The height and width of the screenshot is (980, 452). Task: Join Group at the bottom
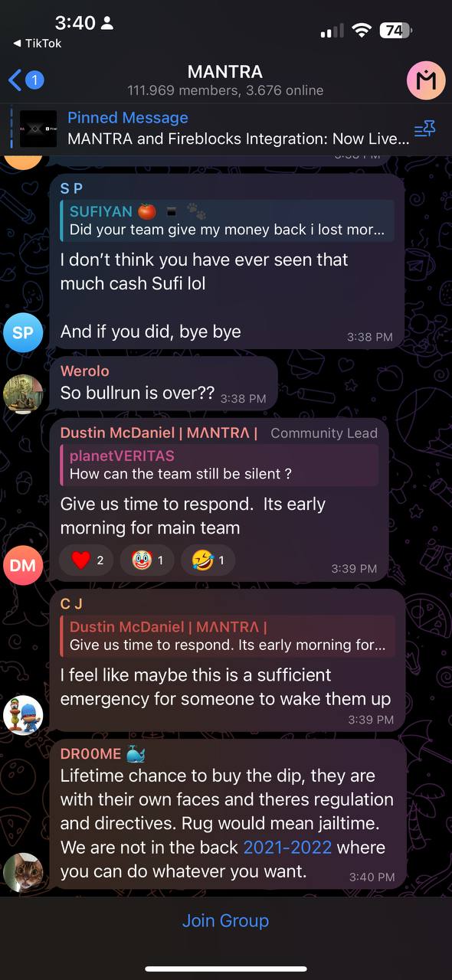(x=225, y=920)
